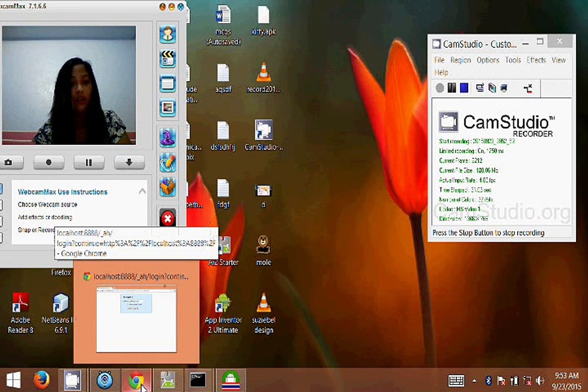The height and width of the screenshot is (392, 588).
Task: Click Chrome localhost login window thumbnail
Action: pos(137,318)
